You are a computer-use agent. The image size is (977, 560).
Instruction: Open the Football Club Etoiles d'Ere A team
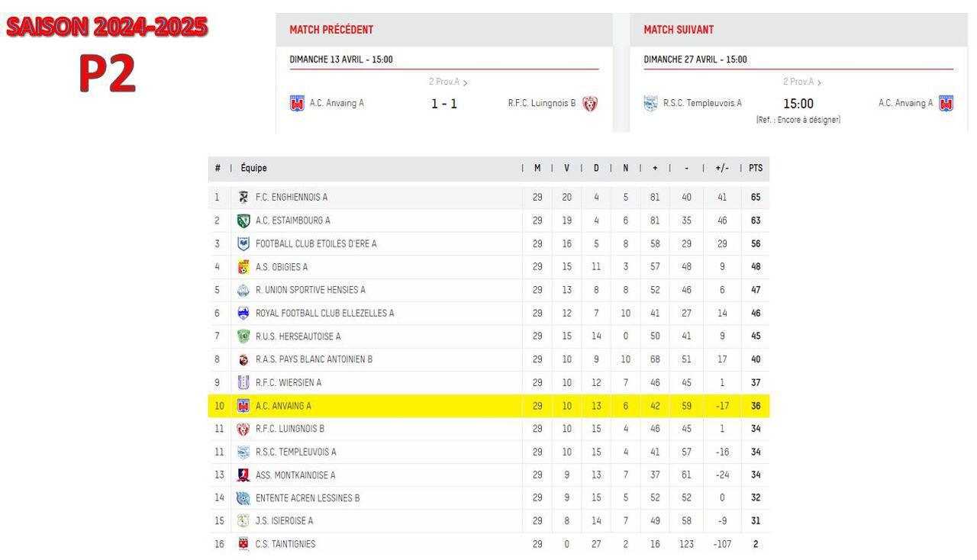(x=316, y=244)
